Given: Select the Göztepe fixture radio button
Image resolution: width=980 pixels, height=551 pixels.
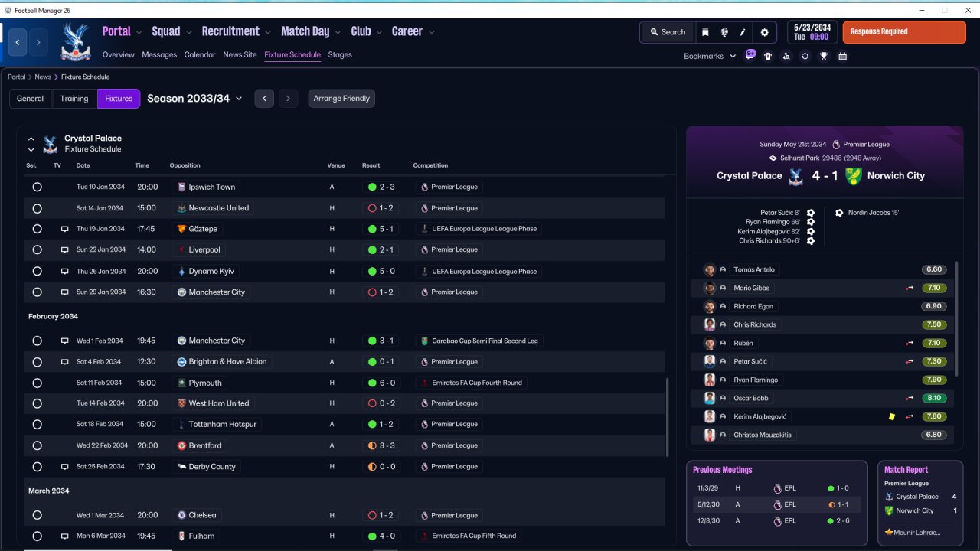Looking at the screenshot, I should click(x=37, y=229).
